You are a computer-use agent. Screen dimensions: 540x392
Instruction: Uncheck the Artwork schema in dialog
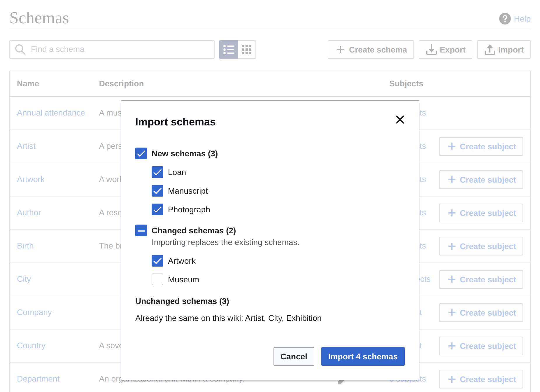point(157,261)
